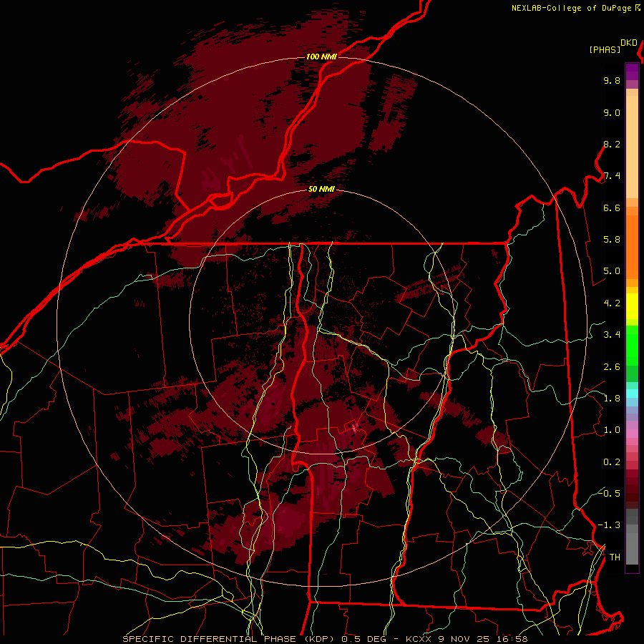Image resolution: width=644 pixels, height=644 pixels.
Task: Click the 8.2 value on the scale
Action: 612,144
